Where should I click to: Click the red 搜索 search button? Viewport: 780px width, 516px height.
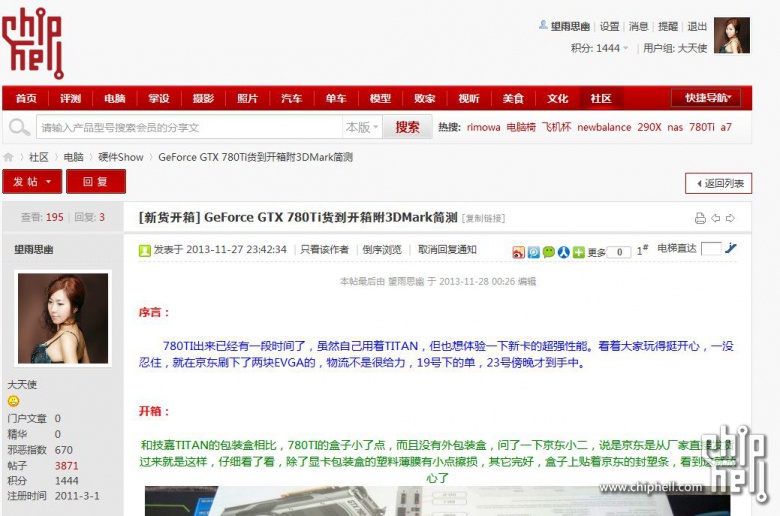click(x=407, y=127)
